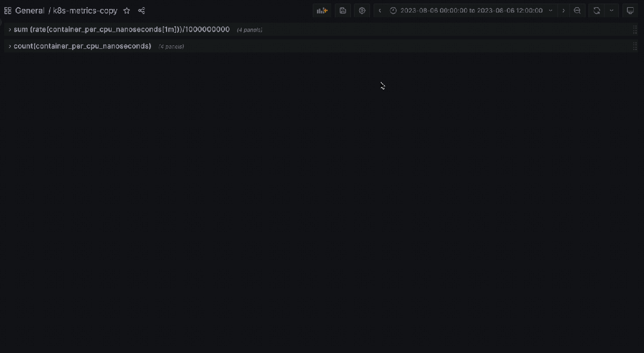Click the count(container_per_cpu_nanoseconds) row title

tap(82, 46)
